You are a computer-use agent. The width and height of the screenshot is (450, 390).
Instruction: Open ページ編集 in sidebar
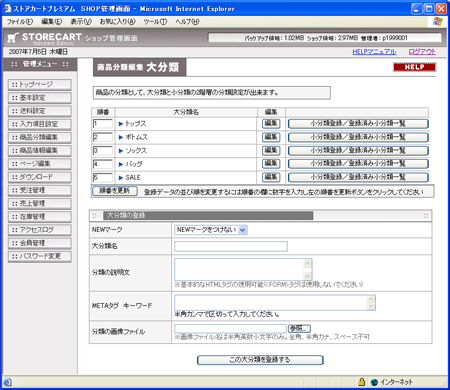point(40,164)
